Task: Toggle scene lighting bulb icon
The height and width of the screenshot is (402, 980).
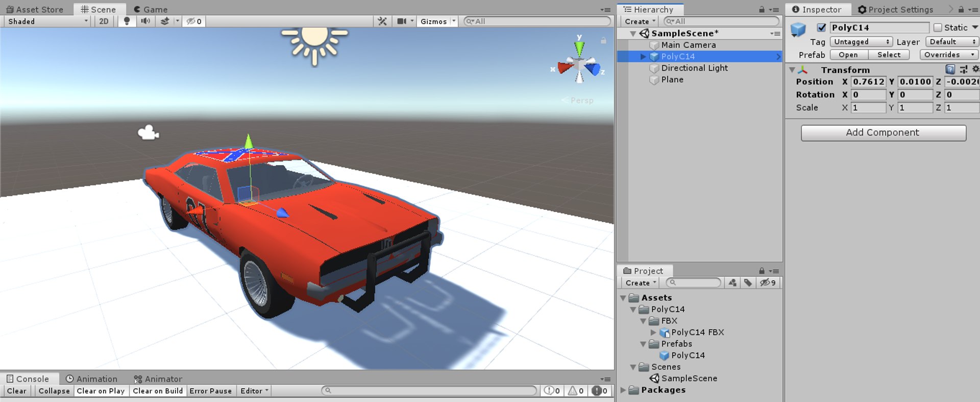Action: [127, 21]
